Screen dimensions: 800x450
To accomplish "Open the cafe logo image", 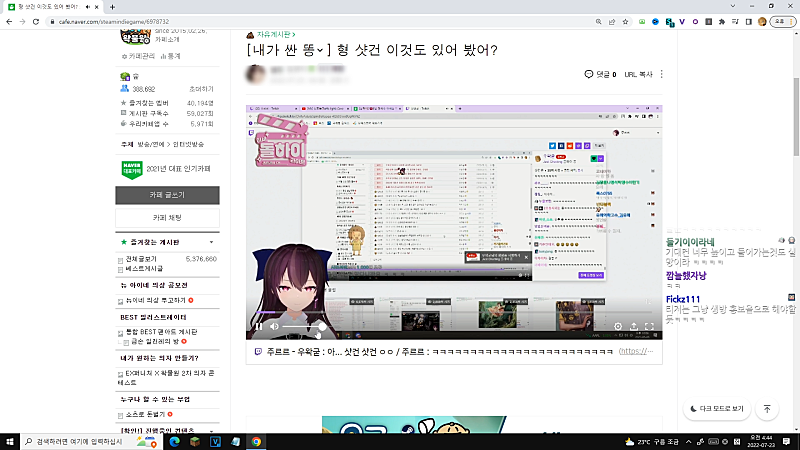I will pos(135,37).
